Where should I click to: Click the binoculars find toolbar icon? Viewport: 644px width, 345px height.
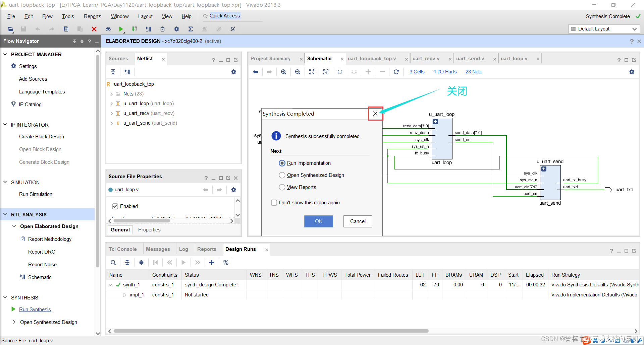tap(108, 29)
